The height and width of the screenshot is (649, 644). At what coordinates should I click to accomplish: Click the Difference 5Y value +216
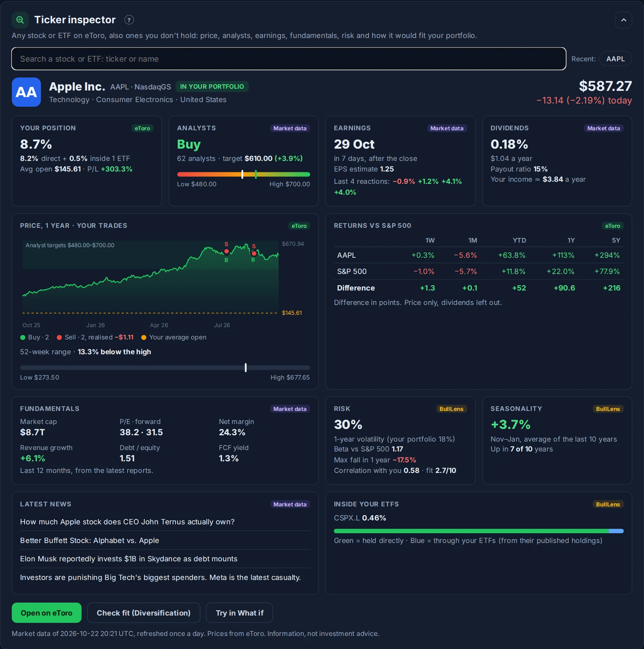point(611,288)
